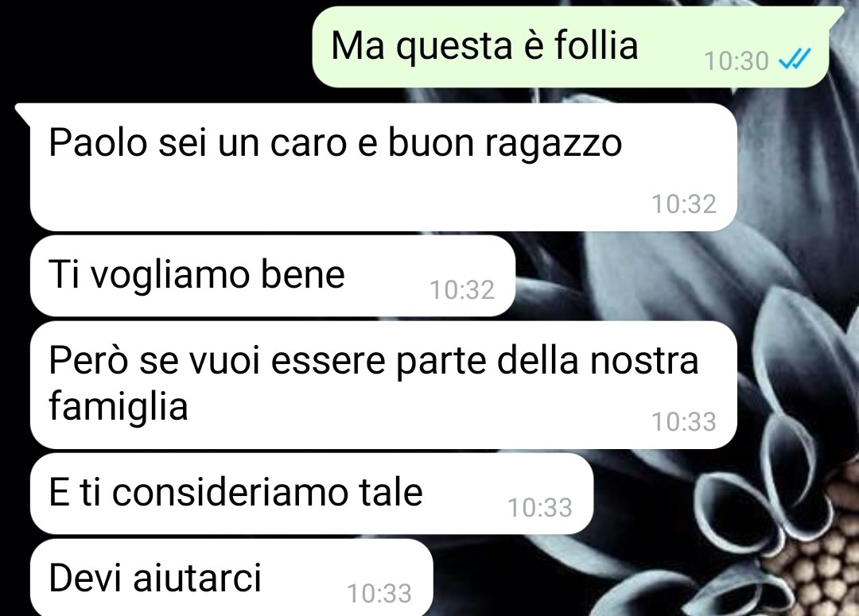Select the 'Però se vuoi essere parte' message
The image size is (859, 616).
pyautogui.click(x=383, y=385)
